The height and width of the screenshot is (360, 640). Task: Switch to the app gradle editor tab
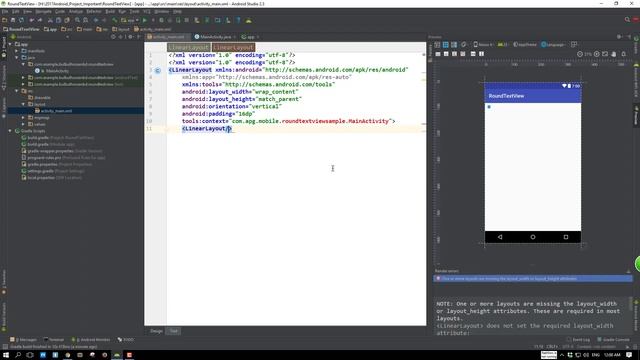coord(250,37)
